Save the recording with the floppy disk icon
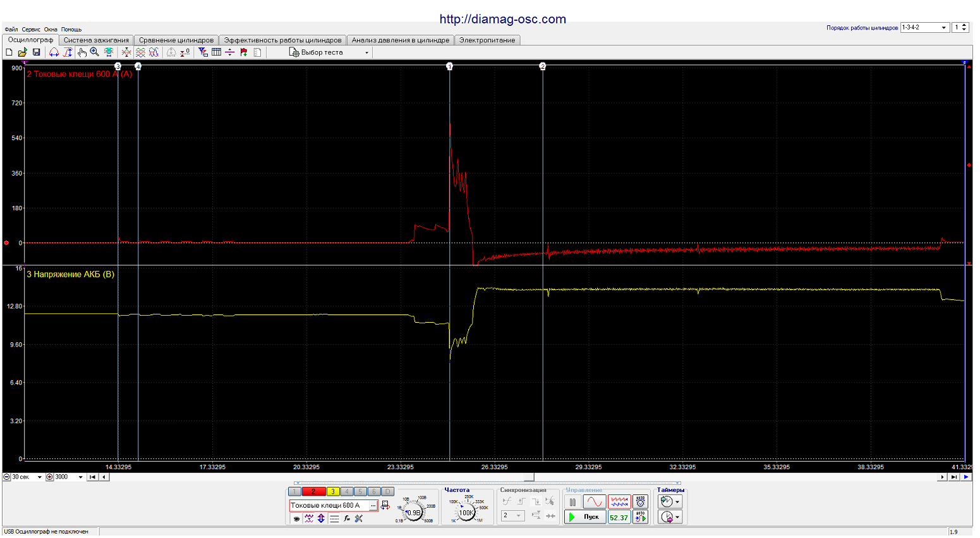 coord(36,52)
